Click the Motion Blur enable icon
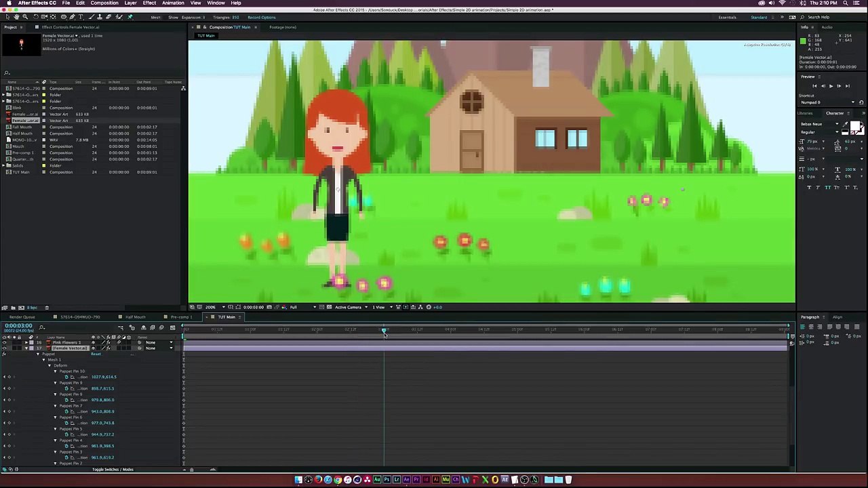This screenshot has width=868, height=488. point(161,328)
